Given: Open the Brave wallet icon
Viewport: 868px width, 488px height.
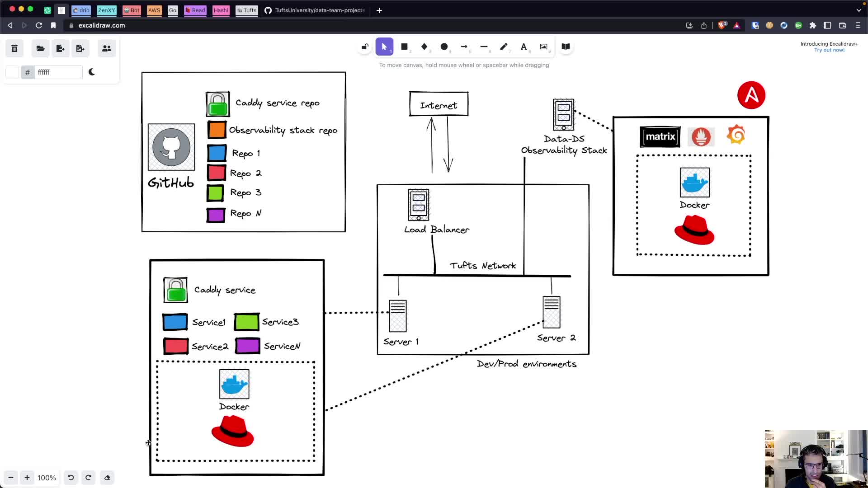Looking at the screenshot, I should [843, 25].
